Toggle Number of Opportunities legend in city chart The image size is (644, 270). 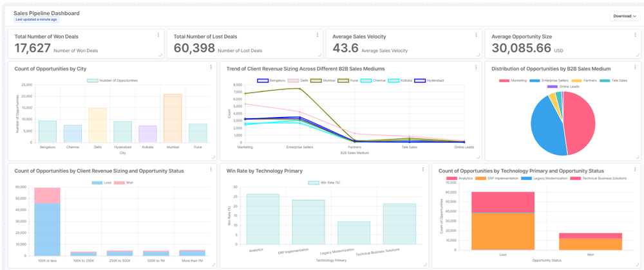[113, 80]
